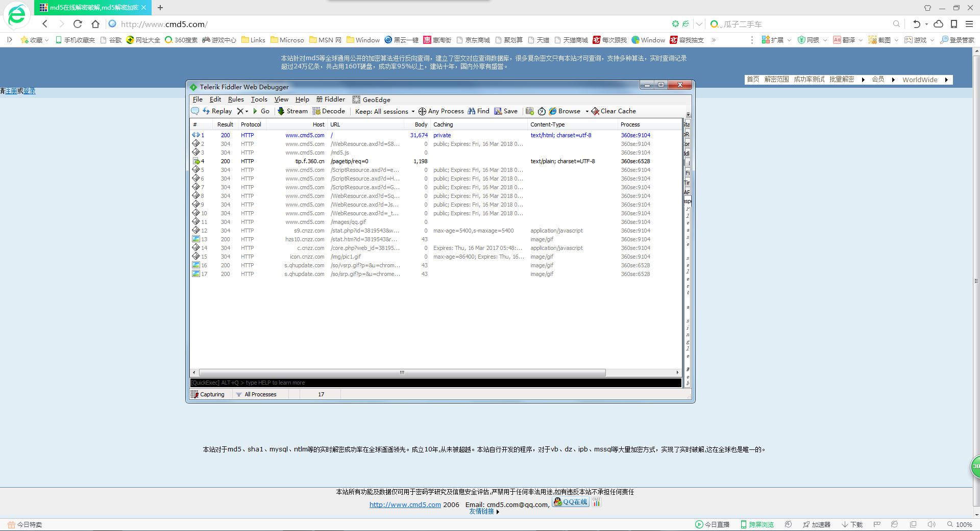Viewport: 980px width, 531px height.
Task: Click the timer stopwatch icon in Fiddler toolbar
Action: pos(542,111)
